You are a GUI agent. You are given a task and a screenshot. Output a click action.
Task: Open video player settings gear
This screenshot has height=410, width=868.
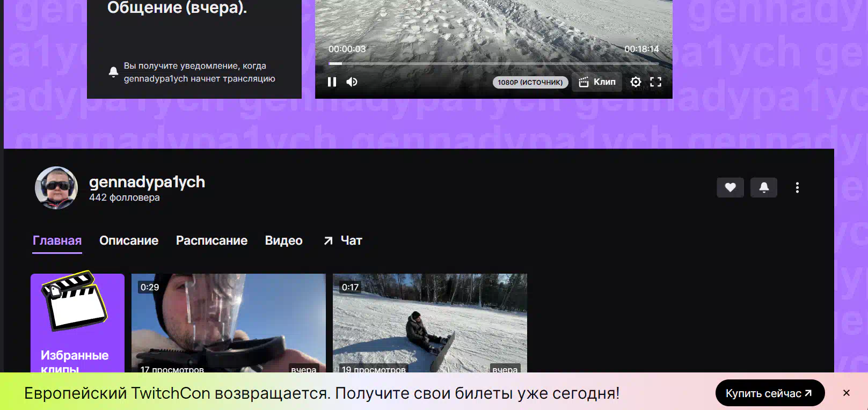[636, 82]
